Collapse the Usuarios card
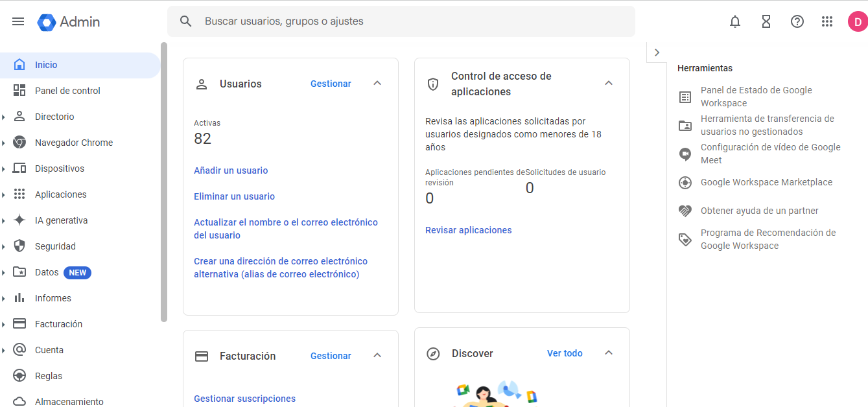 coord(377,84)
